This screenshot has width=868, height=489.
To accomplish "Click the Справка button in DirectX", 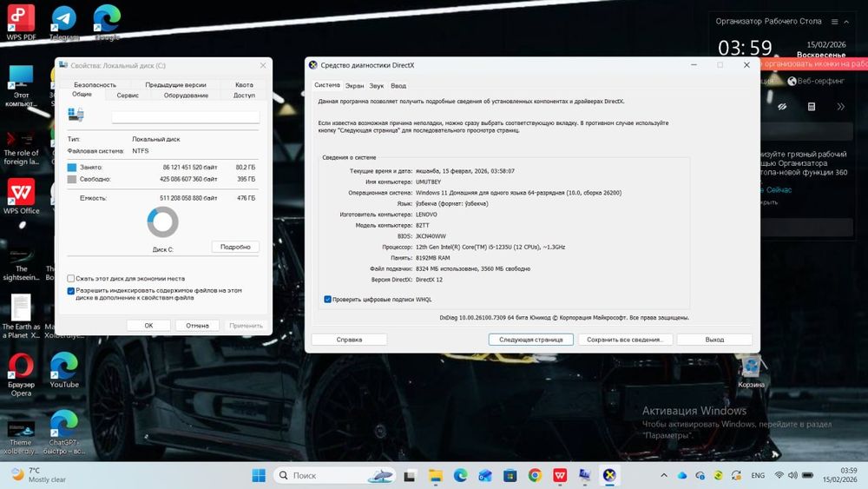I will pos(349,340).
